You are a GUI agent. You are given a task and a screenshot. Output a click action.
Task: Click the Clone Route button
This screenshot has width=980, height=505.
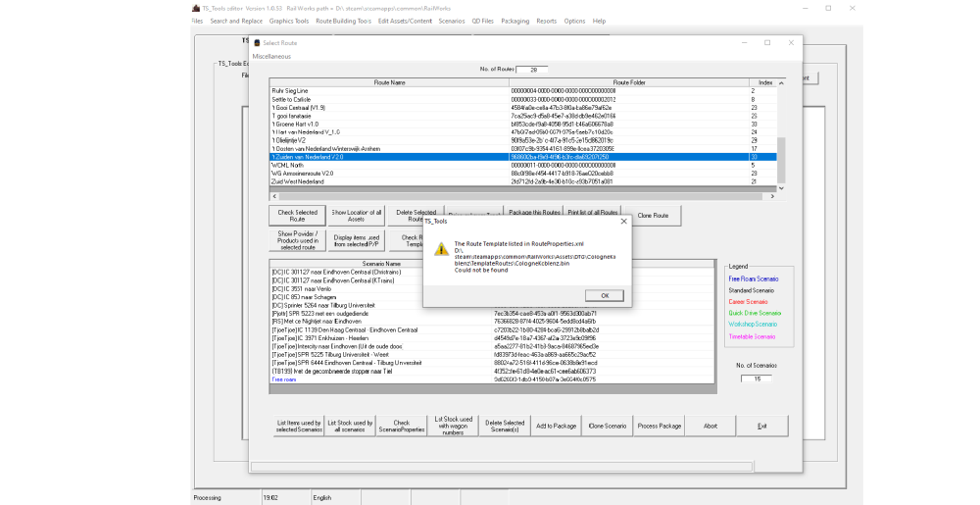[652, 213]
